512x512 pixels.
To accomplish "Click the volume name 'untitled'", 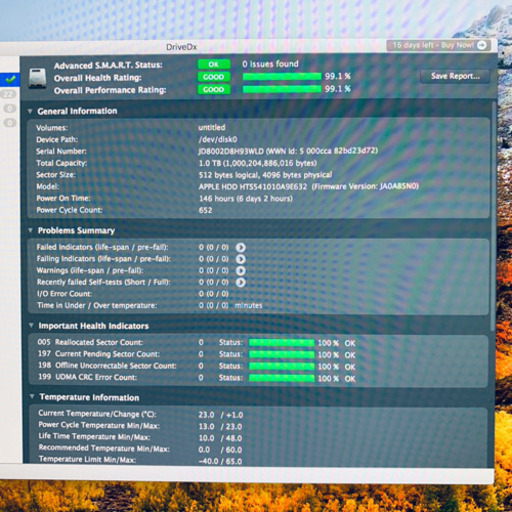I will [x=212, y=128].
